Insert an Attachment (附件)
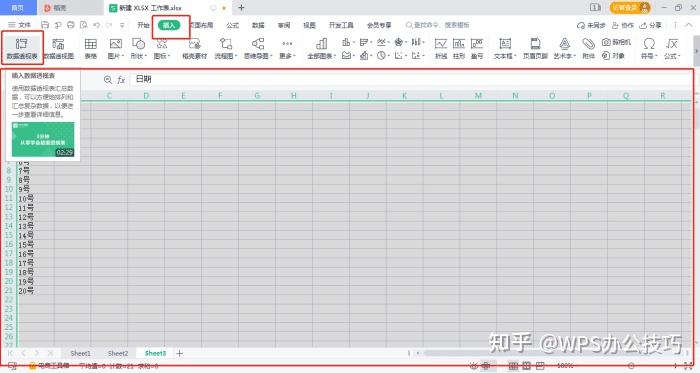The height and width of the screenshot is (373, 700). click(588, 48)
